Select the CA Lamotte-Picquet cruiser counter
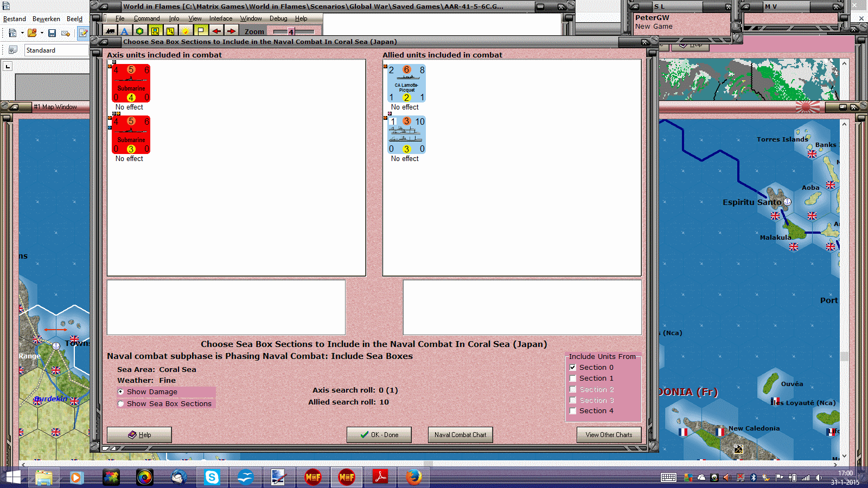868x488 pixels. pyautogui.click(x=406, y=84)
